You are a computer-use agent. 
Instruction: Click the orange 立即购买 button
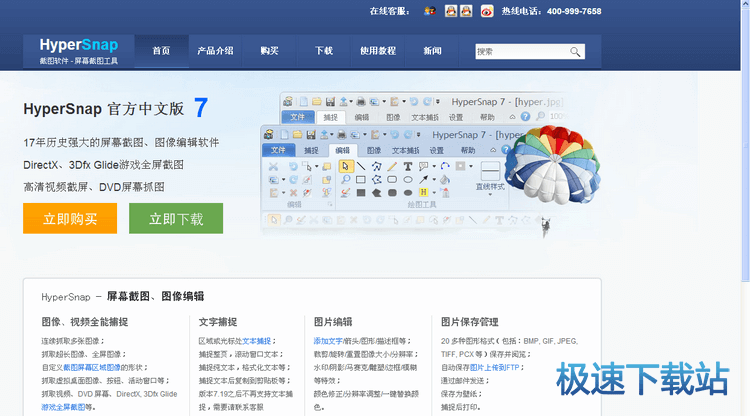(x=70, y=219)
